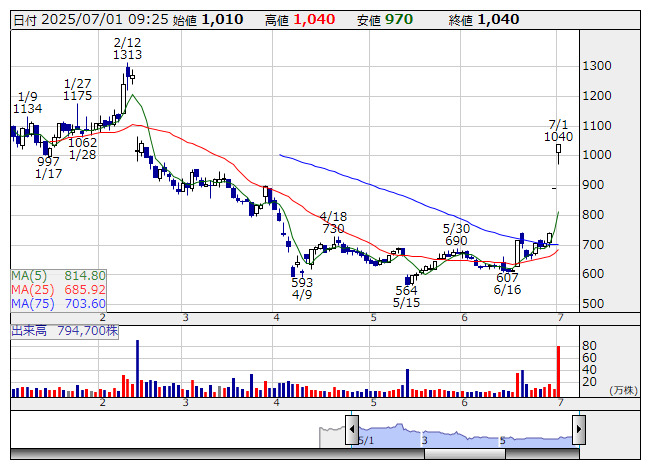Click the 日付 2025/07/01 09:25 date text
The width and height of the screenshot is (653, 470).
point(91,20)
